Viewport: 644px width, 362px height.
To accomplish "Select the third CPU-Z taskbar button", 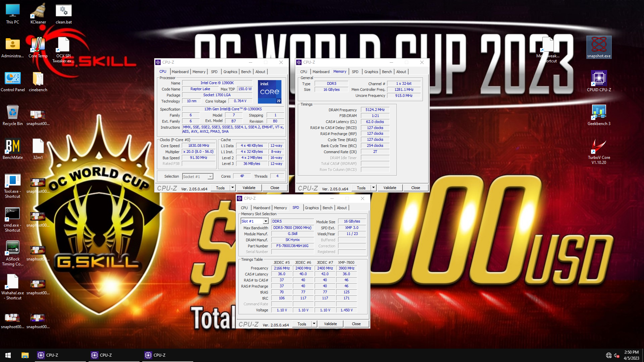I will point(168,355).
